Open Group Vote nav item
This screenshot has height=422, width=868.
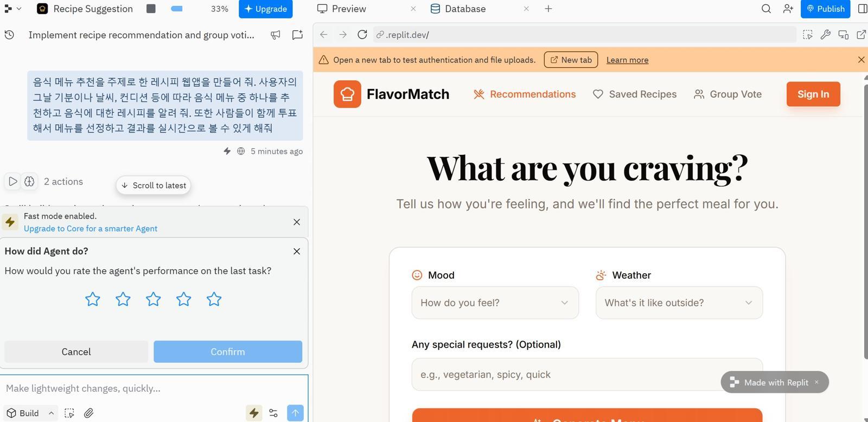[x=727, y=94]
